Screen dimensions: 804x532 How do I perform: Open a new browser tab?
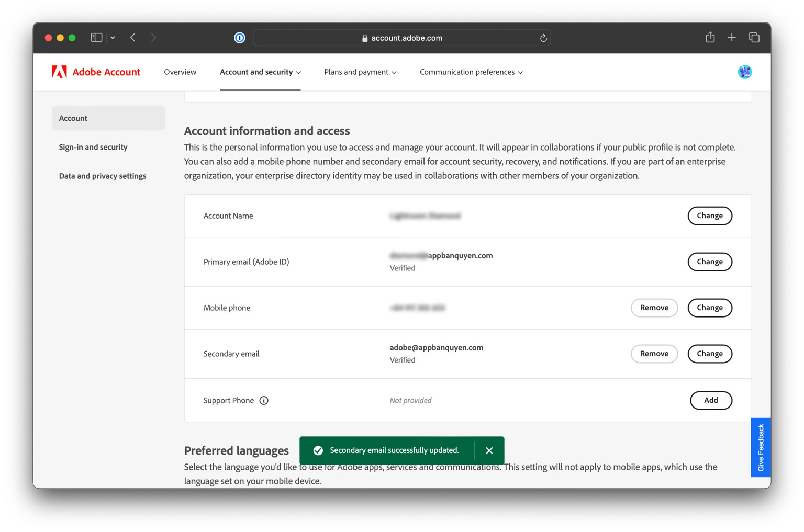pos(732,38)
